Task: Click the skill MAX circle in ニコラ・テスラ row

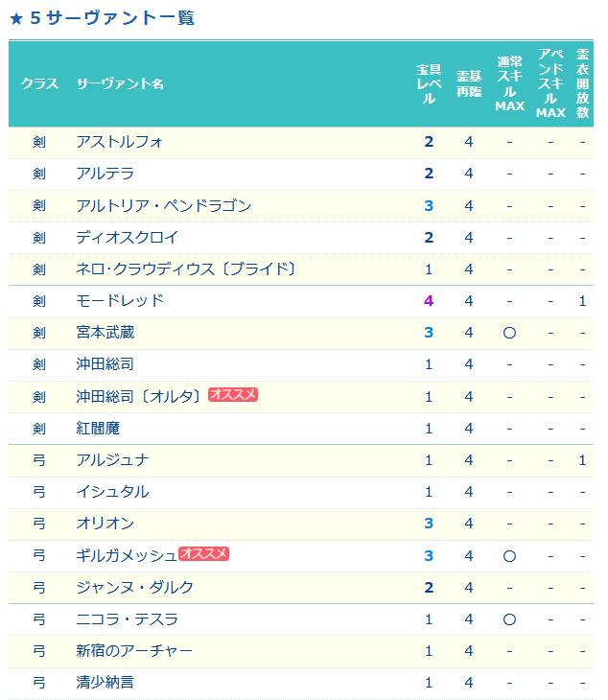Action: click(509, 619)
